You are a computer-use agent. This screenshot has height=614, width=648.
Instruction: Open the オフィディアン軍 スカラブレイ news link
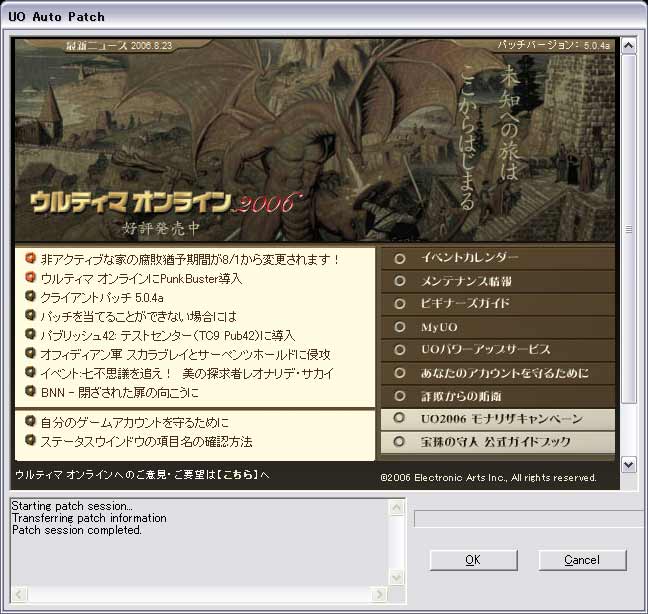tap(185, 355)
